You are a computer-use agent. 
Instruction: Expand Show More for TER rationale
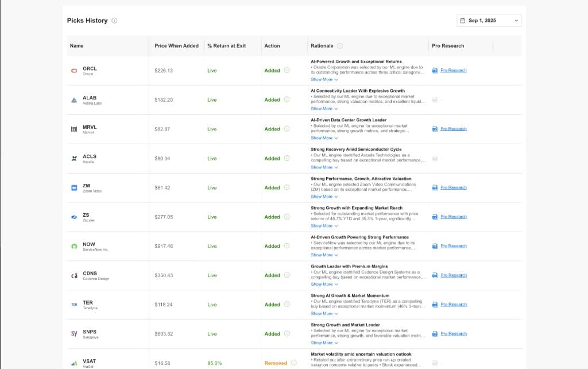point(324,314)
